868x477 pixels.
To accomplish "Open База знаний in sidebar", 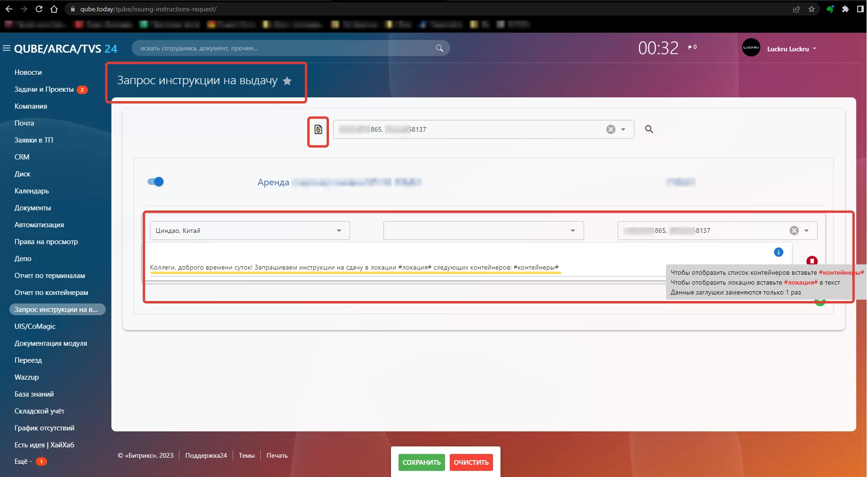I will click(x=34, y=394).
